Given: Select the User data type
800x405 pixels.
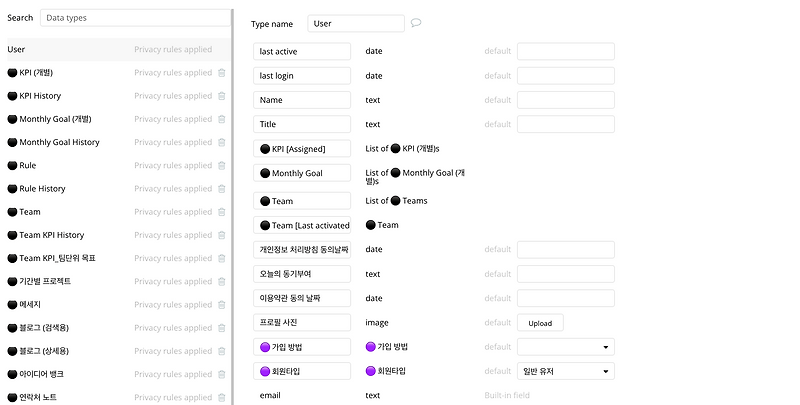Looking at the screenshot, I should 118,49.
